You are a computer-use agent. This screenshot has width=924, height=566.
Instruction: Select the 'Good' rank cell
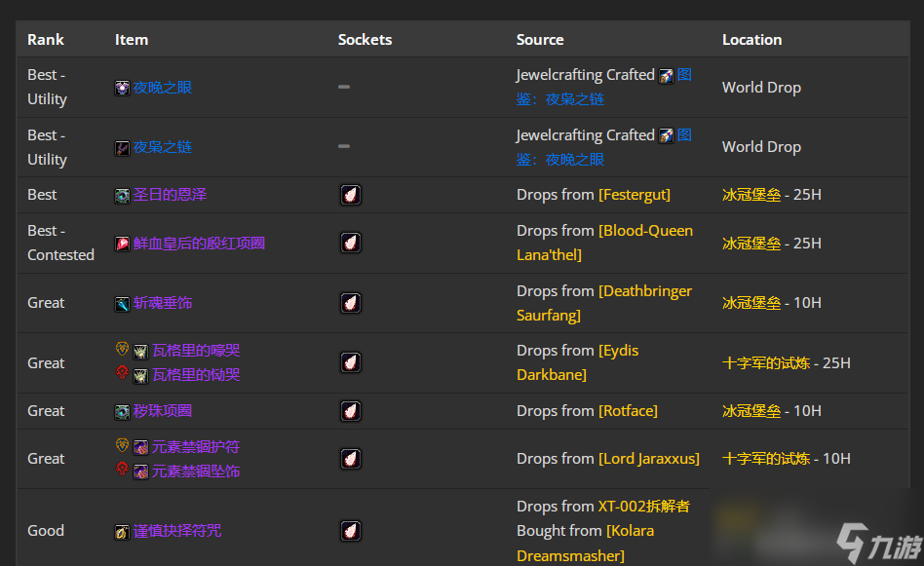coord(46,531)
